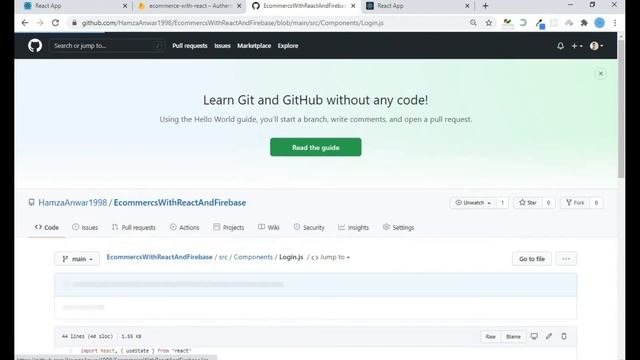This screenshot has height=360, width=640.
Task: Star the repository
Action: pos(528,203)
